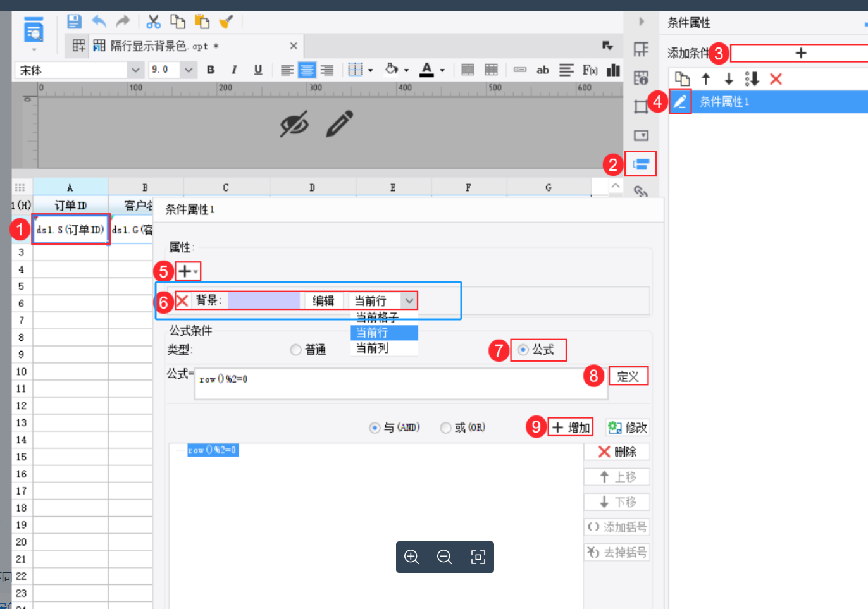Expand the border style dropdown arrow
Viewport: 868px width, 609px height.
click(x=371, y=70)
